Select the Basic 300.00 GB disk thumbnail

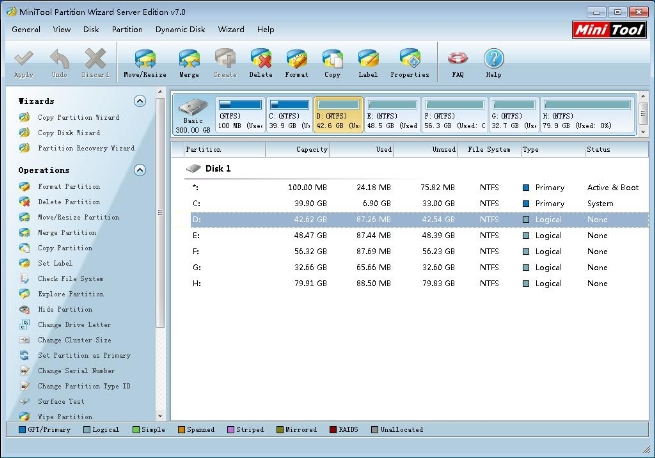[193, 114]
